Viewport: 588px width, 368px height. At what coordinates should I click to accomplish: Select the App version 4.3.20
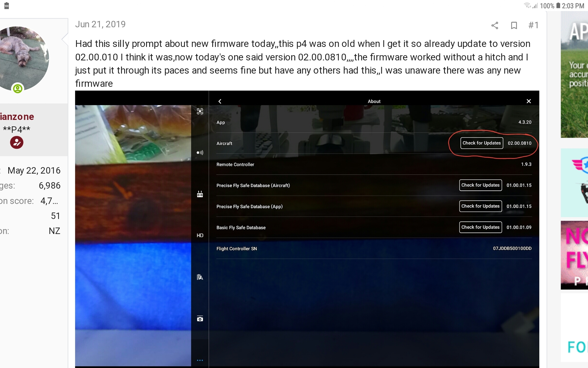(x=525, y=122)
